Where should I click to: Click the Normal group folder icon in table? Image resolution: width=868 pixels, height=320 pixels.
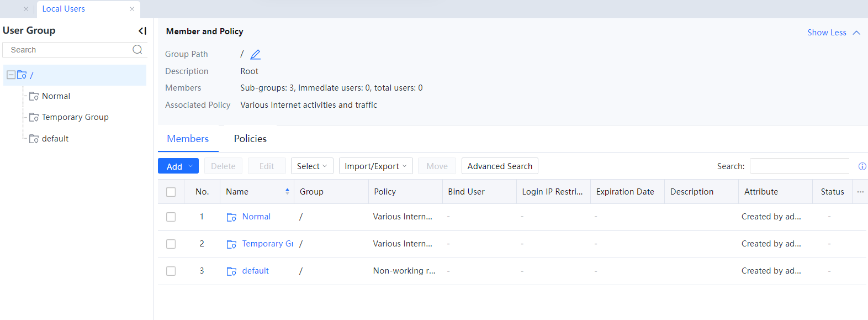[232, 217]
